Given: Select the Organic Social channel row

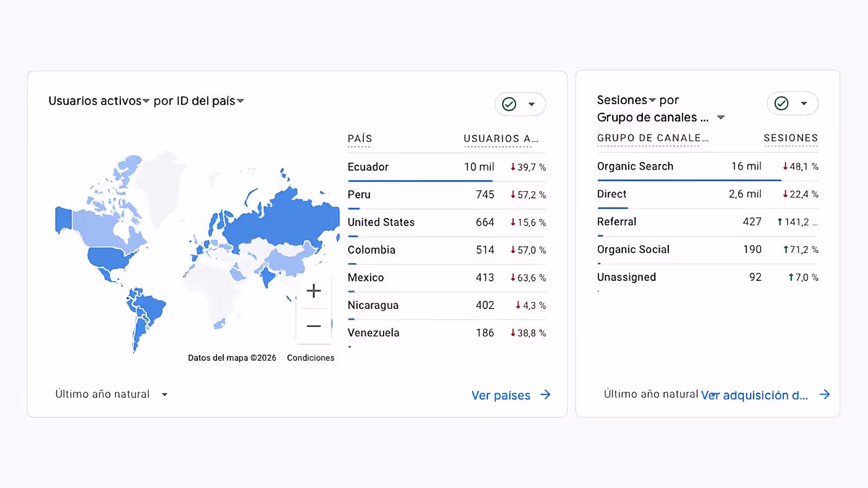Looking at the screenshot, I should 707,249.
